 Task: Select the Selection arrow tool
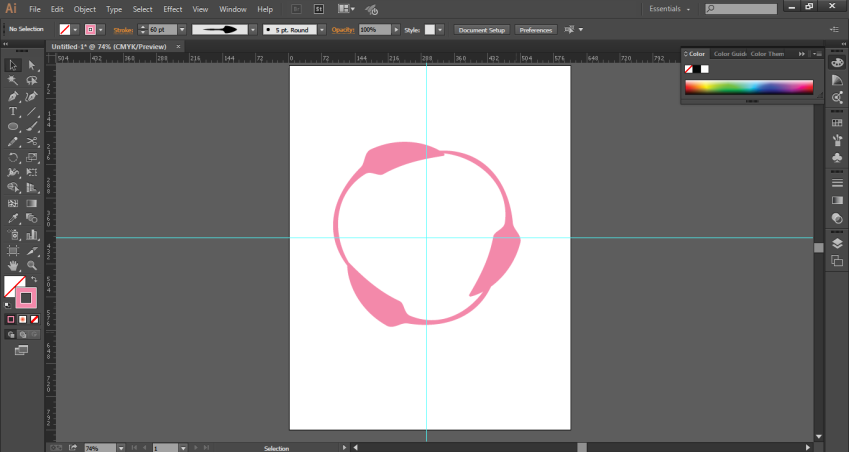coord(13,66)
